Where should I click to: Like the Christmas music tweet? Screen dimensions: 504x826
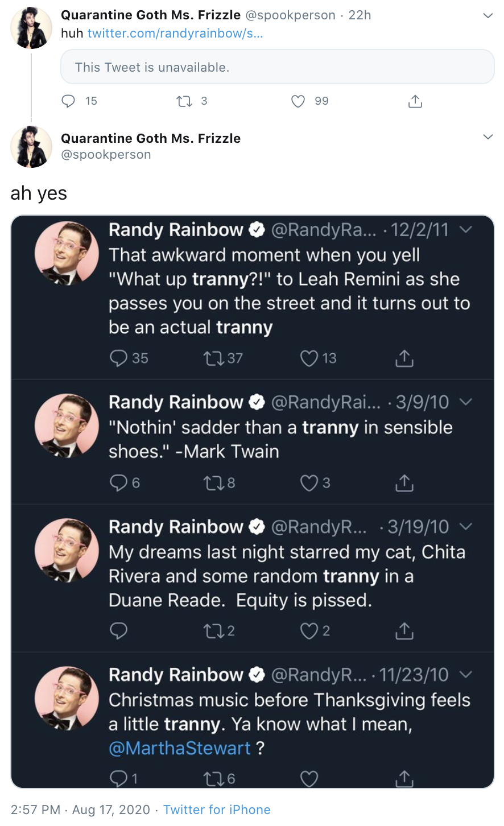308,778
